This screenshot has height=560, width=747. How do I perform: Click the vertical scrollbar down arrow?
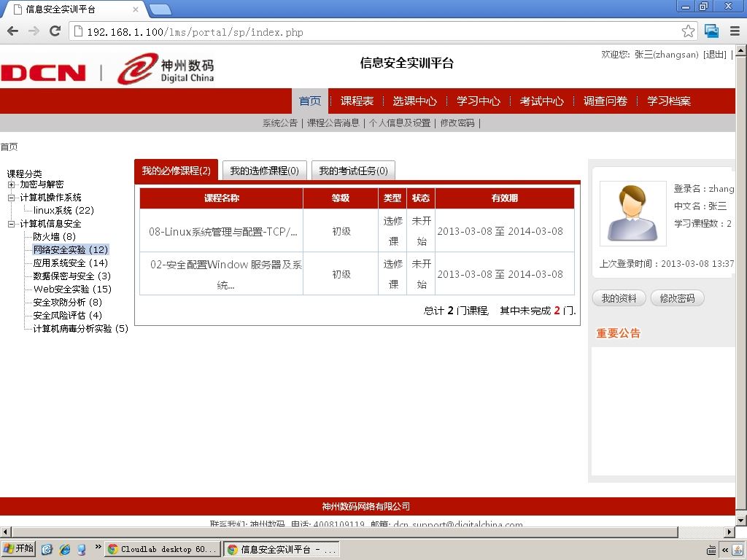741,520
